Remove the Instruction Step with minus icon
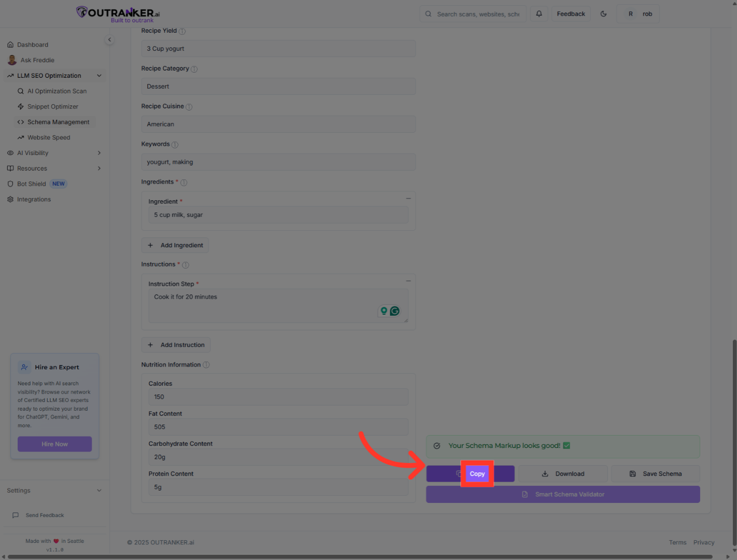Viewport: 737px width, 560px height. pyautogui.click(x=408, y=281)
